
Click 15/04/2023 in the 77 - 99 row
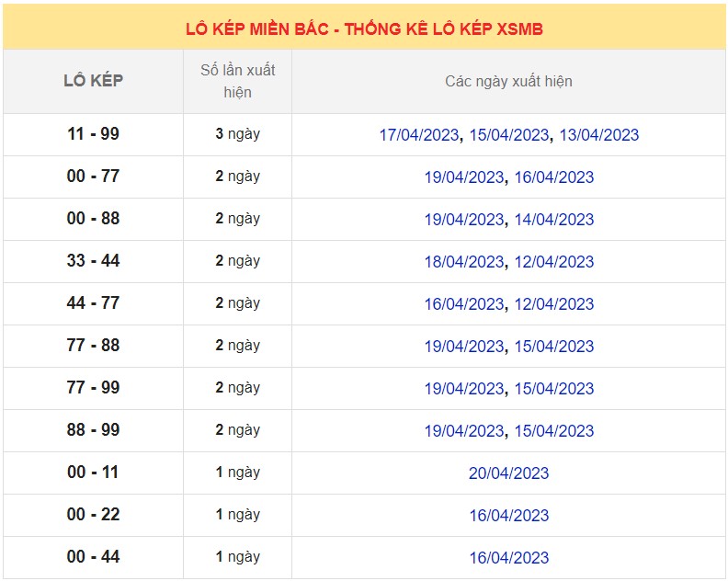pos(553,389)
